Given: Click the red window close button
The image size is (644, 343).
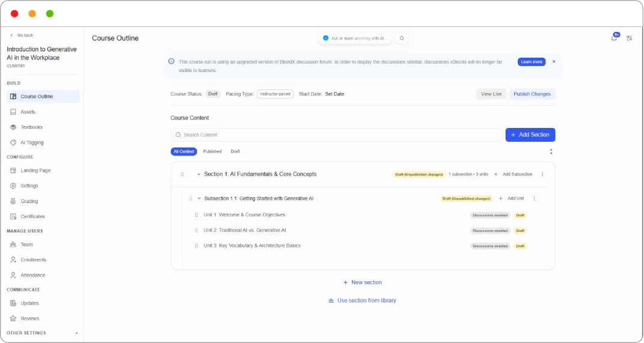Looking at the screenshot, I should click(14, 14).
